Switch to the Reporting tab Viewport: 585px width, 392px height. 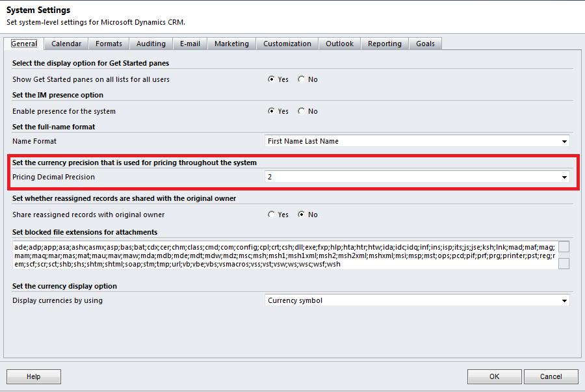click(384, 44)
